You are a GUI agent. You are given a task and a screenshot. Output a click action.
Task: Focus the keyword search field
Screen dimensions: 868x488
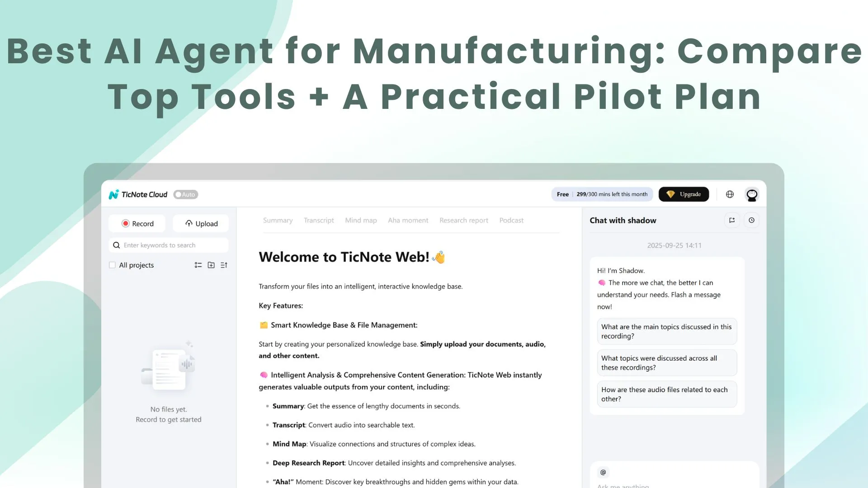coord(169,245)
